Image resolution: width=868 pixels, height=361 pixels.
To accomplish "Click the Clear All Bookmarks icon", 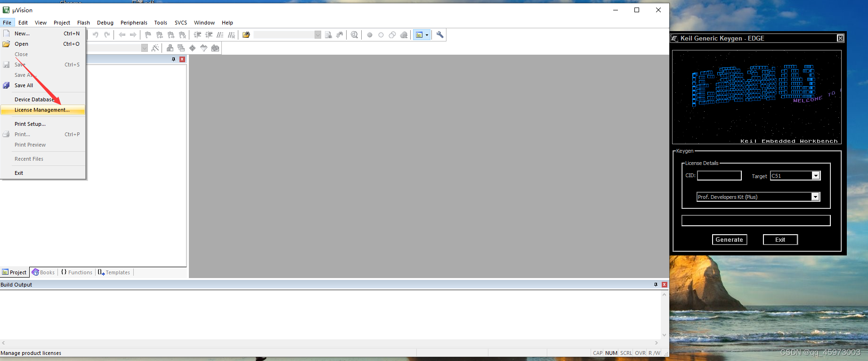I will 182,35.
